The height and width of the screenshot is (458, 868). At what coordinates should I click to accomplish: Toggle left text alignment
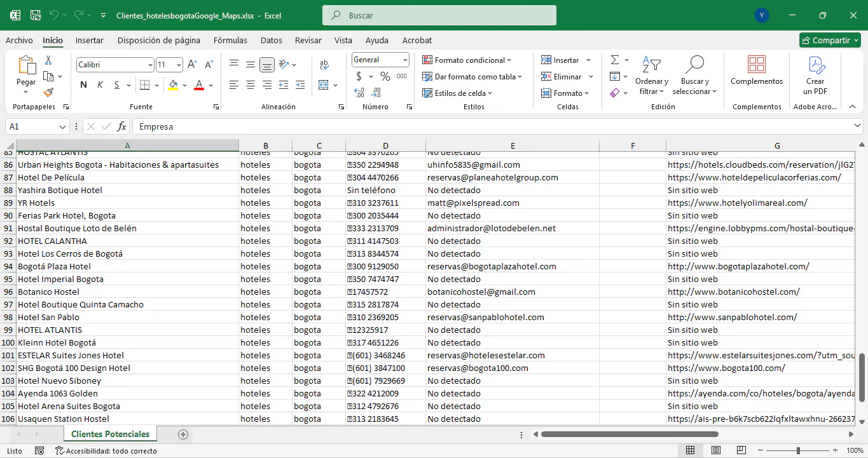point(234,84)
